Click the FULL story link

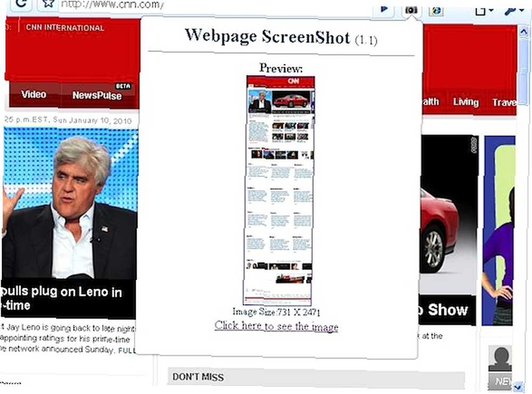127,350
